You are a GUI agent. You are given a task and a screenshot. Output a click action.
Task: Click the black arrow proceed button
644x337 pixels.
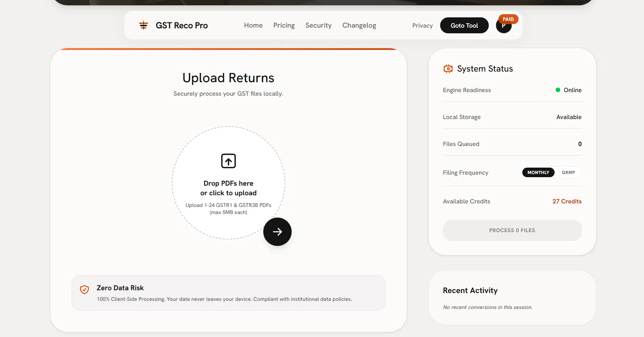click(x=277, y=232)
